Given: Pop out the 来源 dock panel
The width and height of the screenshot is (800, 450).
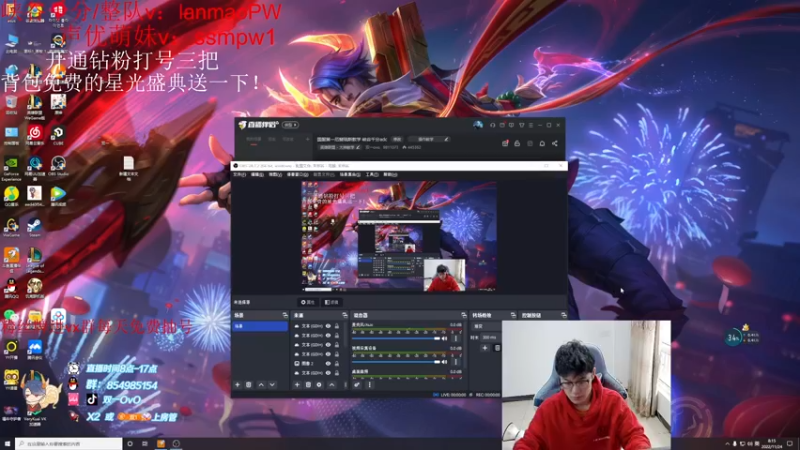Looking at the screenshot, I should pos(344,315).
